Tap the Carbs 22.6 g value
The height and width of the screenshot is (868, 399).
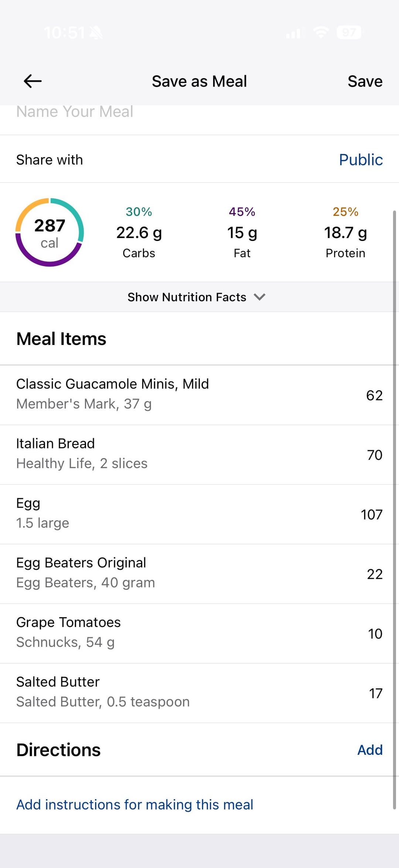click(139, 233)
